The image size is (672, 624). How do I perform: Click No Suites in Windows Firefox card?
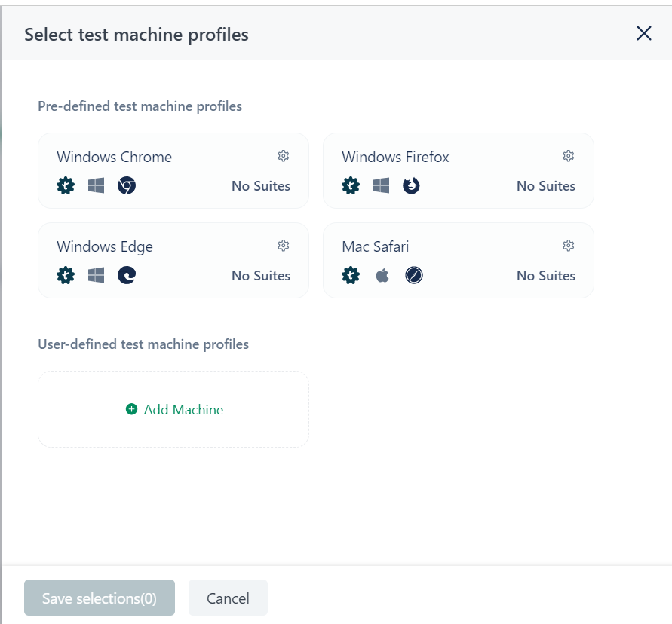point(546,186)
